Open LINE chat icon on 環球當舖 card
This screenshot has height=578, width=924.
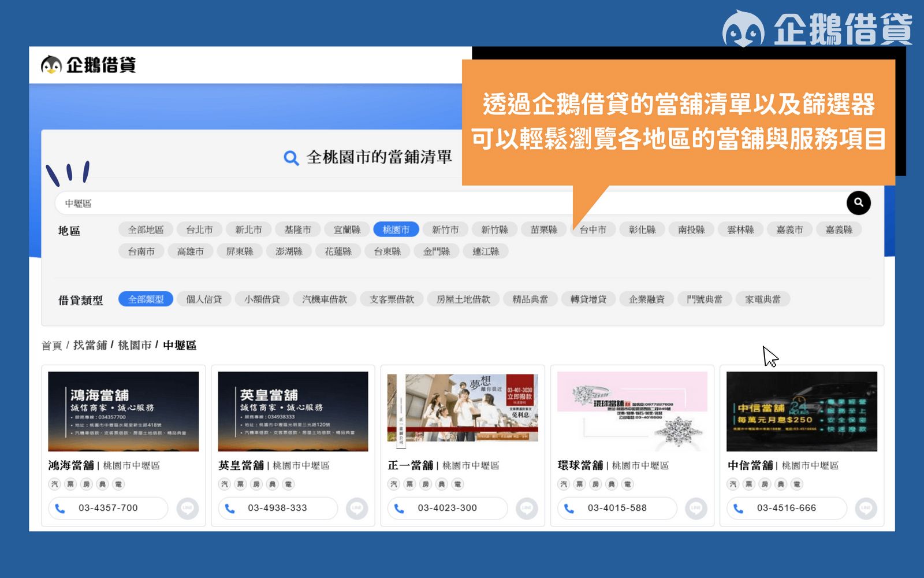click(696, 509)
